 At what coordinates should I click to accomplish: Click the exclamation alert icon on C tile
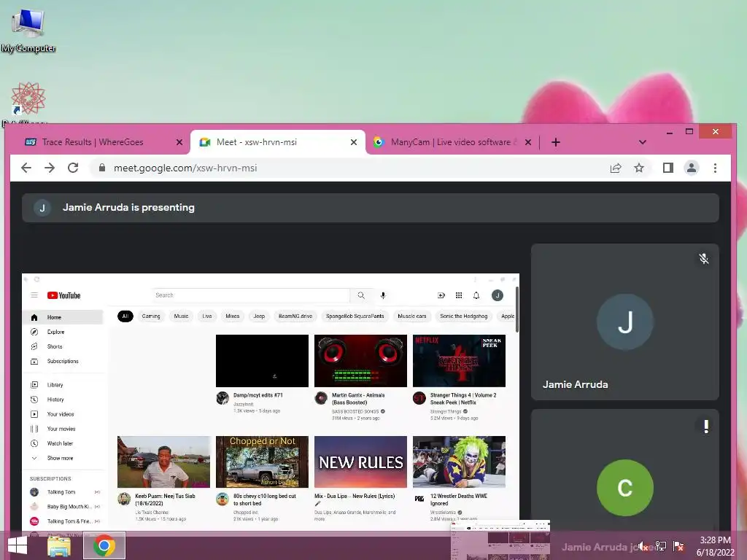point(706,426)
